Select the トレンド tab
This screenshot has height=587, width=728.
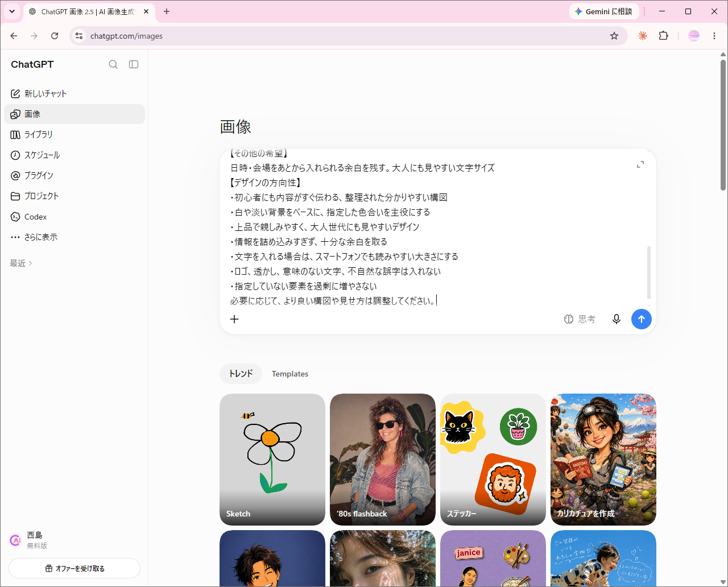tap(241, 374)
